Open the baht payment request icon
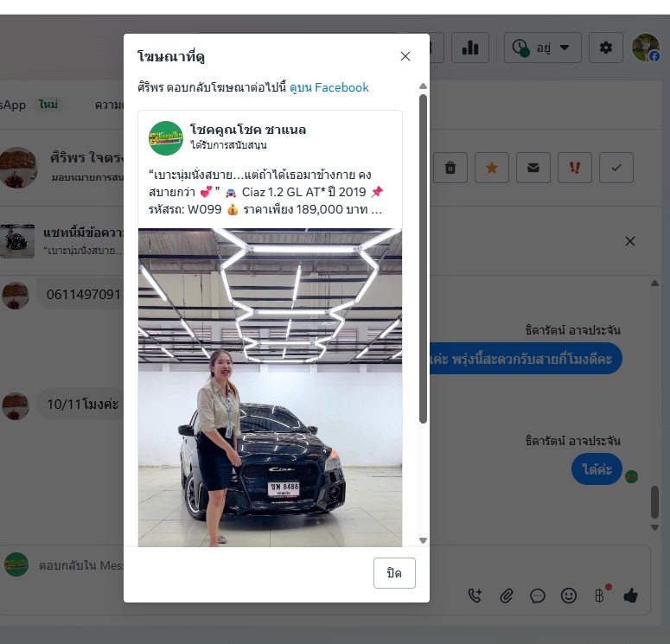Screen dimensions: 670x644 tap(600, 596)
